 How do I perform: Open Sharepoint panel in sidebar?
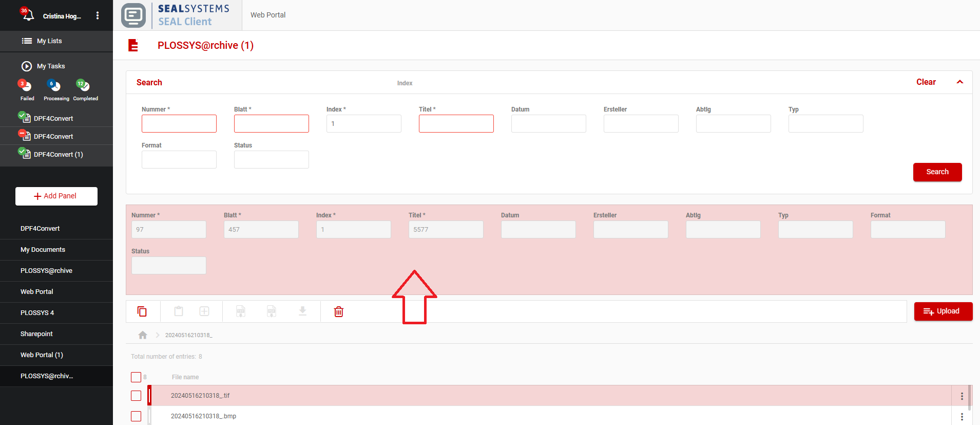coord(37,334)
